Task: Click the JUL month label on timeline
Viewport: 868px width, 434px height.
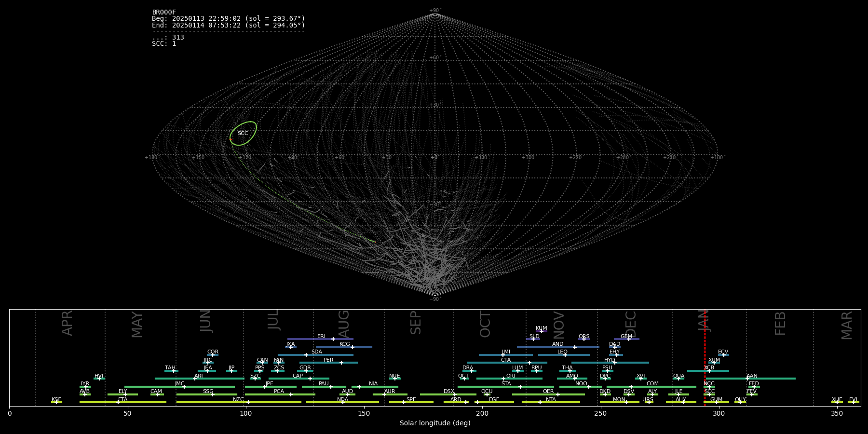Action: coord(273,319)
